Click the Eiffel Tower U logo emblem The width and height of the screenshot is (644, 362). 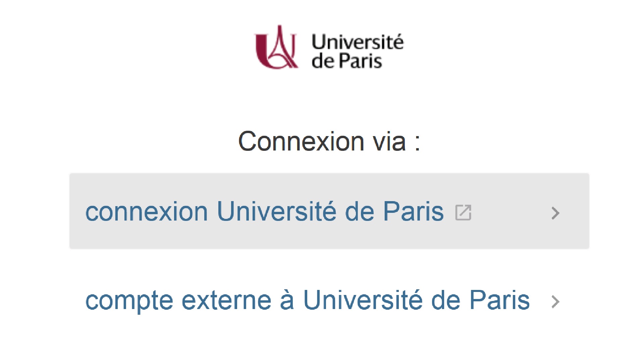276,47
